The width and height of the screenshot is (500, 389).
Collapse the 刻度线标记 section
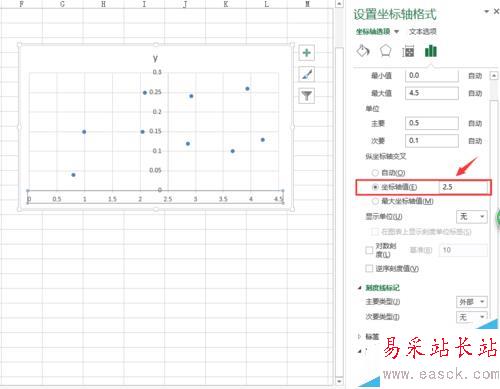[x=359, y=288]
